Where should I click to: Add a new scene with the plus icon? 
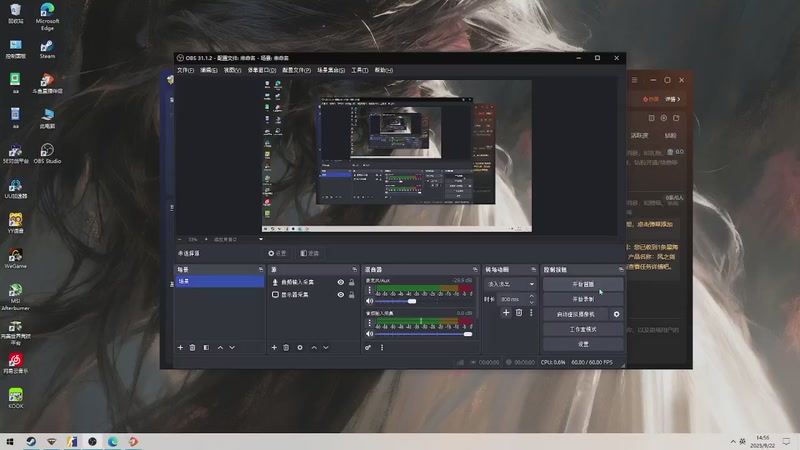point(180,347)
